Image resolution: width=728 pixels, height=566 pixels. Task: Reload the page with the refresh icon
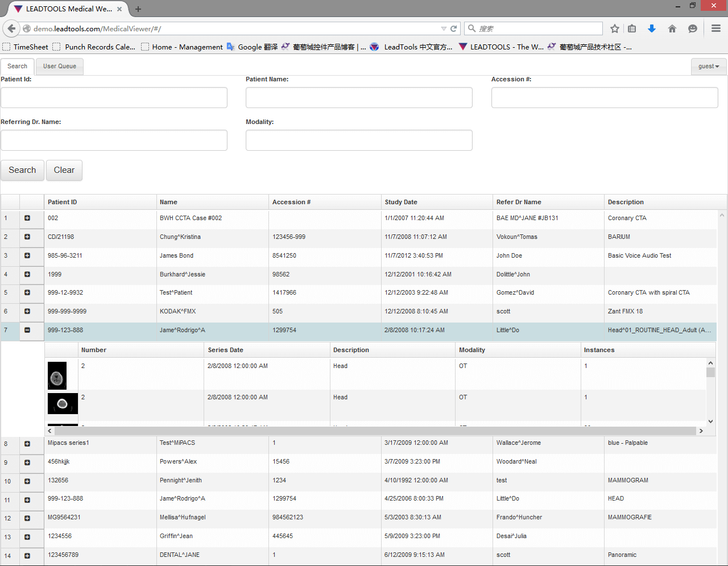454,28
